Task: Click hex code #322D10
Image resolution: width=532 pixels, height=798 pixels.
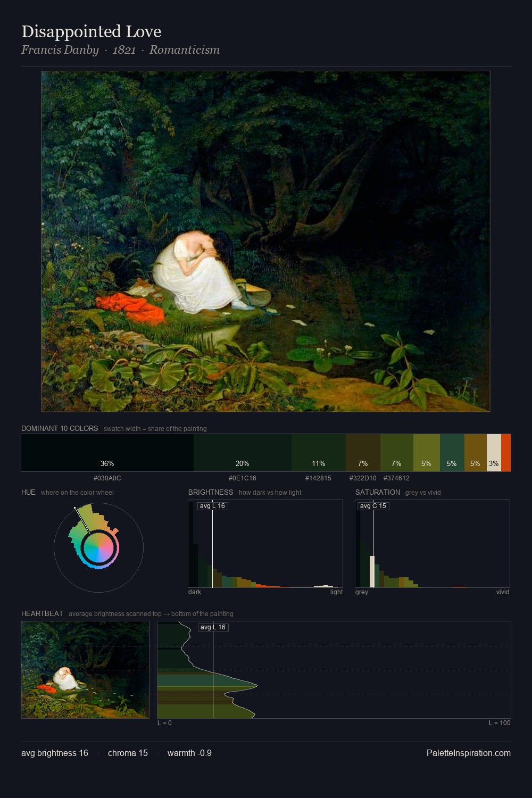Action: (x=363, y=478)
